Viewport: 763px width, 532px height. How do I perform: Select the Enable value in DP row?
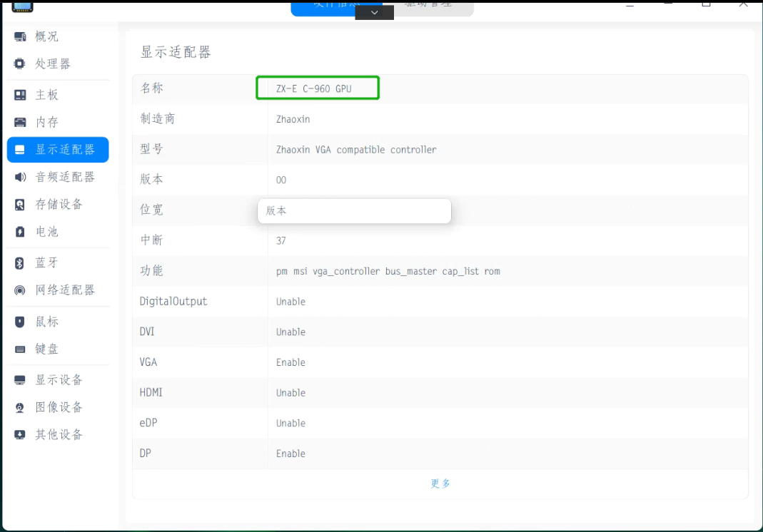(291, 454)
